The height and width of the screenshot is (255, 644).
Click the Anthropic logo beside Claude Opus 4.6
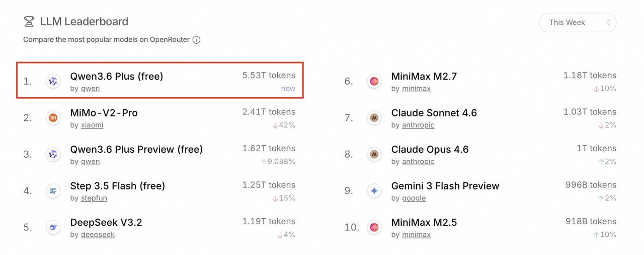(x=374, y=154)
